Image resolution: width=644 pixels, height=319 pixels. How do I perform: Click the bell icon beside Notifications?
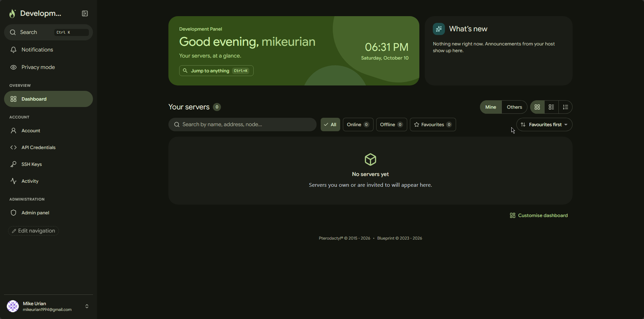[x=13, y=50]
